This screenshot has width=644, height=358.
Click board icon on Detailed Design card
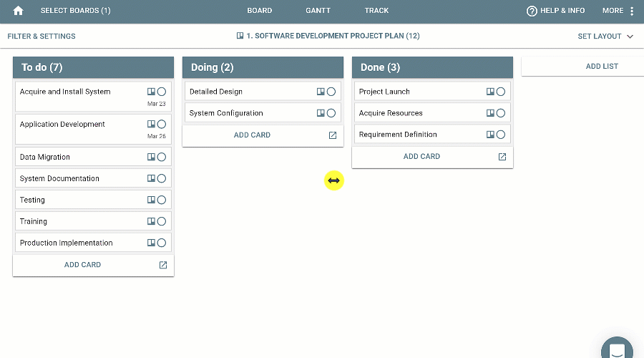click(321, 92)
